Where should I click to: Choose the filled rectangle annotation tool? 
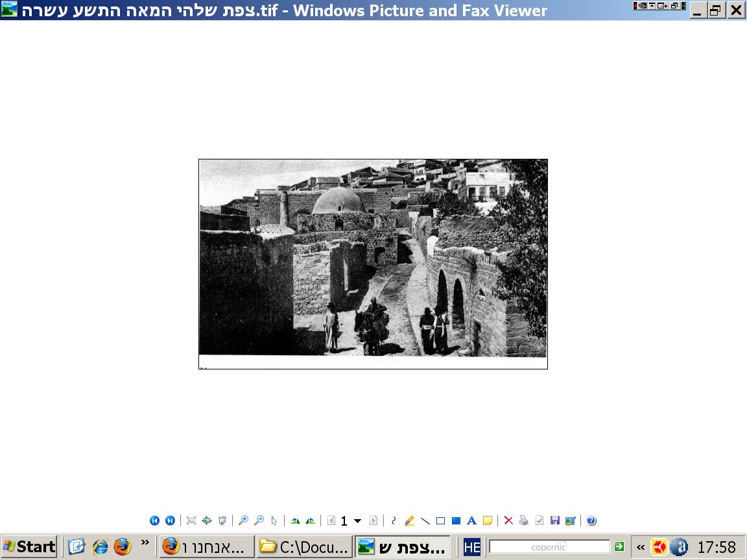(456, 520)
